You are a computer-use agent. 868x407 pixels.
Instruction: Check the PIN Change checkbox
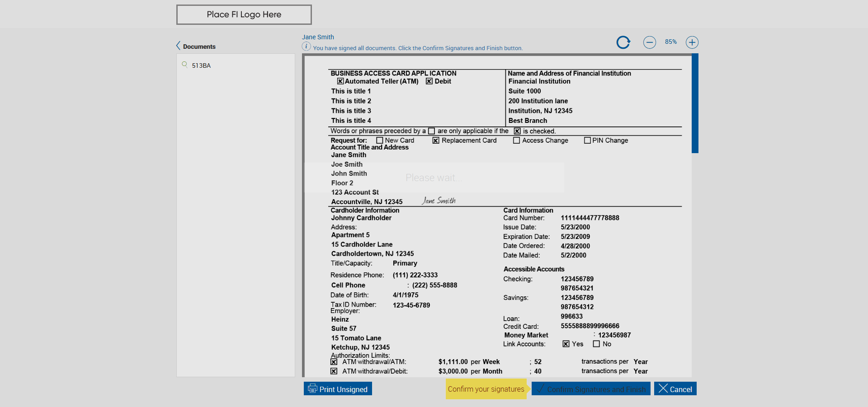[587, 140]
